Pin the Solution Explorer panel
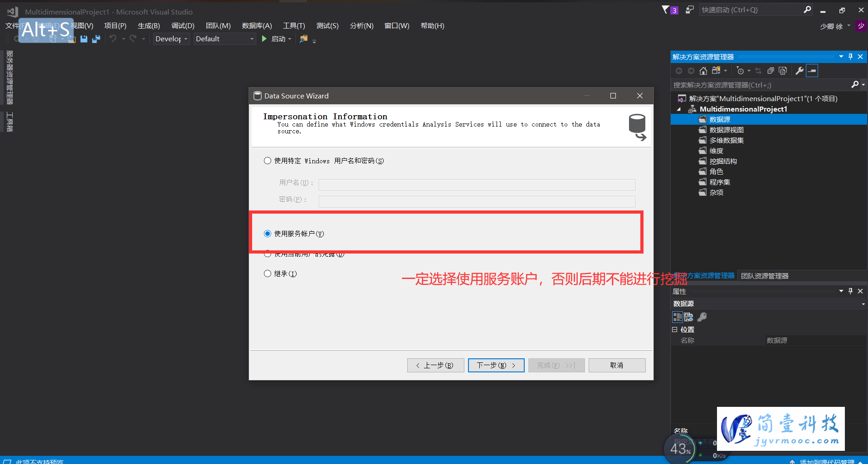This screenshot has height=464, width=868. coord(850,57)
